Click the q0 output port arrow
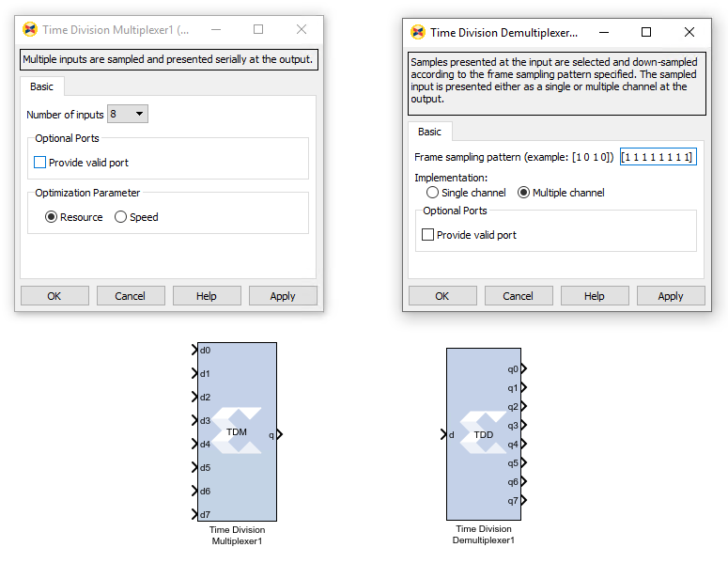This screenshot has height=563, width=728. pos(524,368)
